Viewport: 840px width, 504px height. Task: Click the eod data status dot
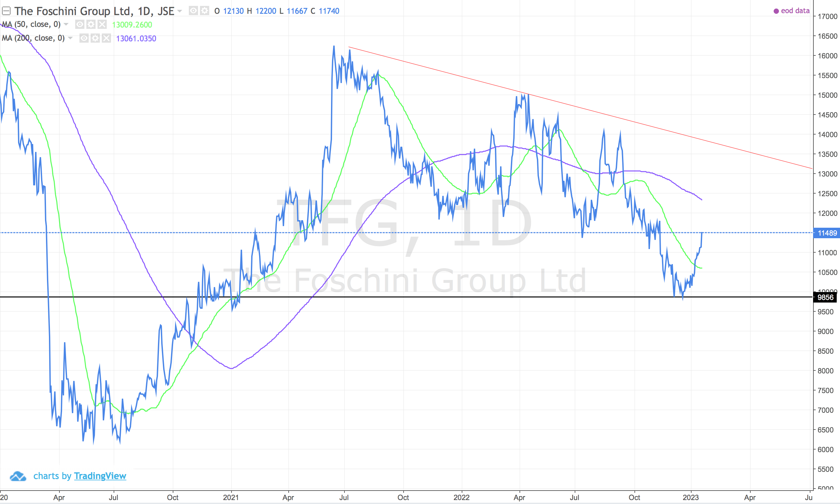[776, 11]
